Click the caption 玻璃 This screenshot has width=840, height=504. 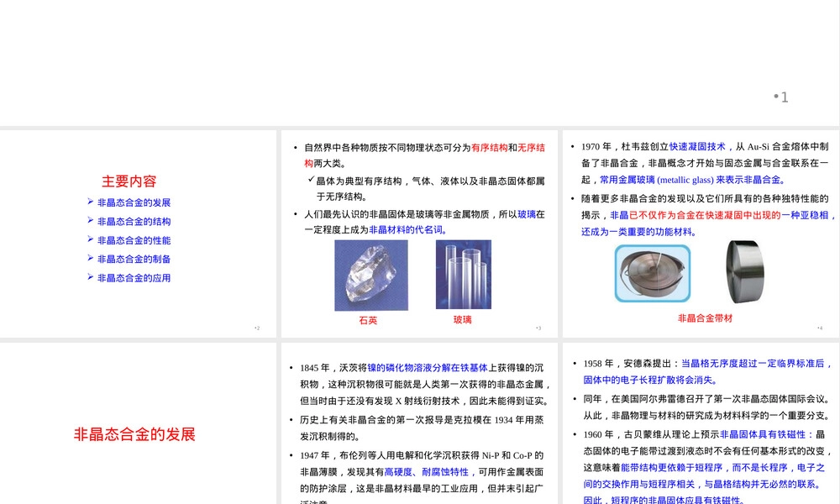[462, 320]
